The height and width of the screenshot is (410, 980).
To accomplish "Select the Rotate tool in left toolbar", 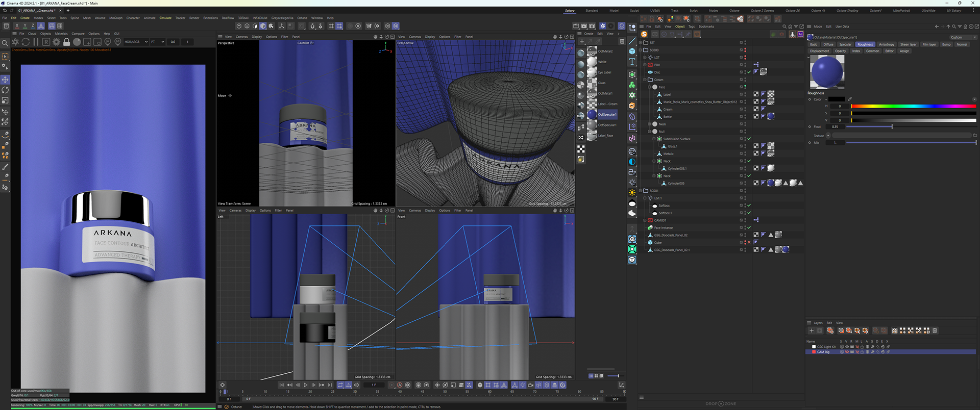I will (5, 90).
